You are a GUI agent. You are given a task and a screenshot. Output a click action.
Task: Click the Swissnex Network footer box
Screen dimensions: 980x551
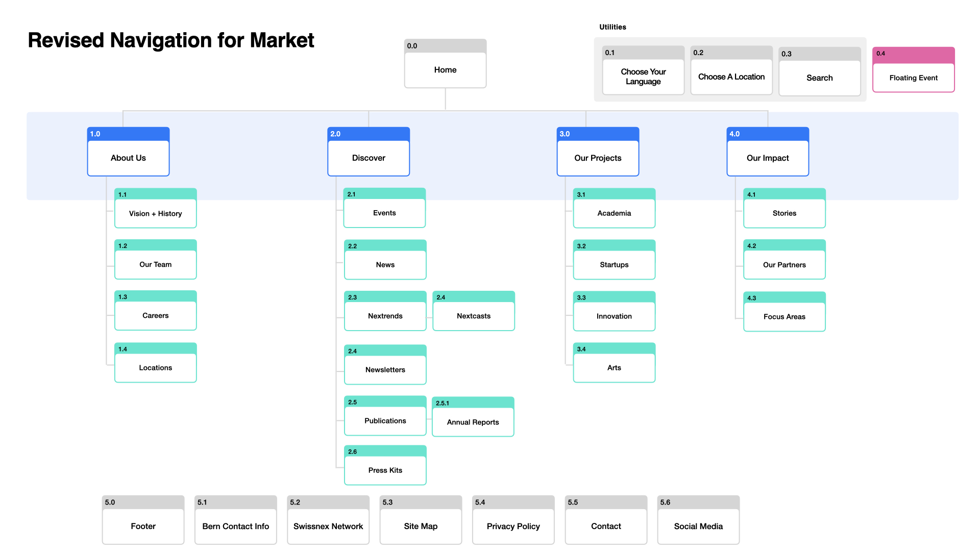(328, 520)
